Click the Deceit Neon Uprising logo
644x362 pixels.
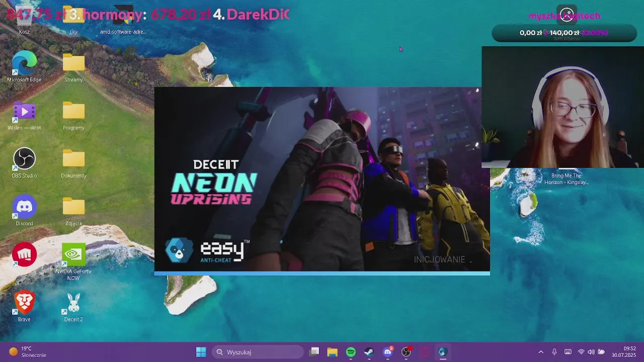pyautogui.click(x=214, y=183)
